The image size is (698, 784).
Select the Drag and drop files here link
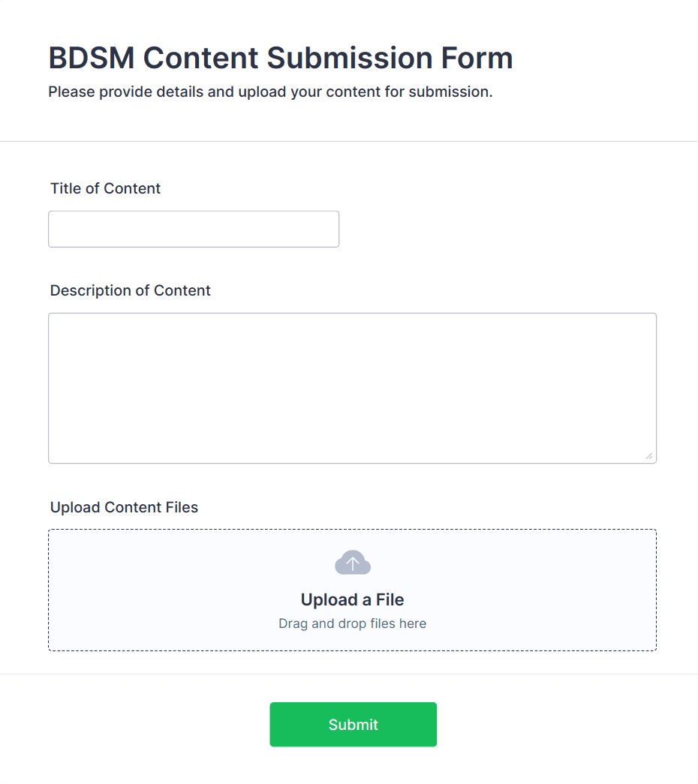click(x=352, y=623)
